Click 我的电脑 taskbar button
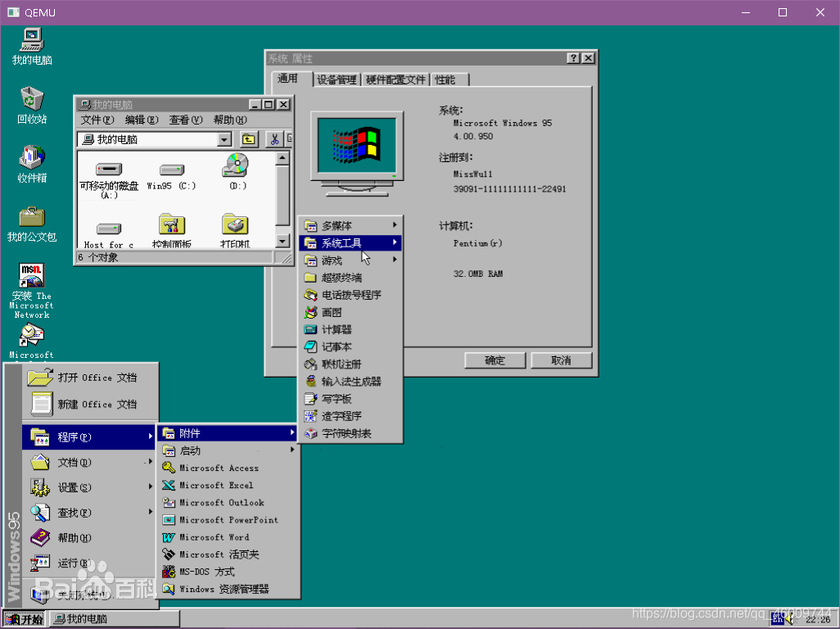The width and height of the screenshot is (840, 629). pos(114,619)
